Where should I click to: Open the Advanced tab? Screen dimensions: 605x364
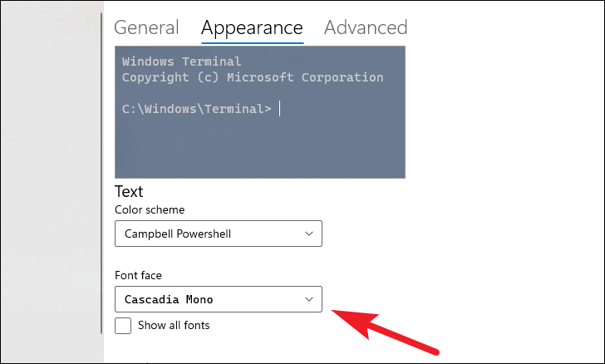click(366, 27)
